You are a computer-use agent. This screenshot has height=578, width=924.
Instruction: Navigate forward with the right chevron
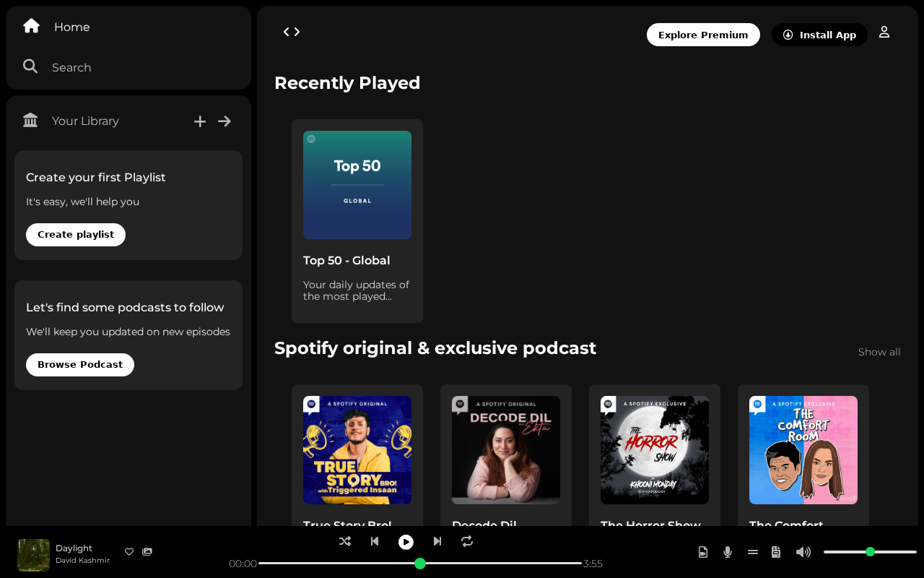[x=297, y=32]
